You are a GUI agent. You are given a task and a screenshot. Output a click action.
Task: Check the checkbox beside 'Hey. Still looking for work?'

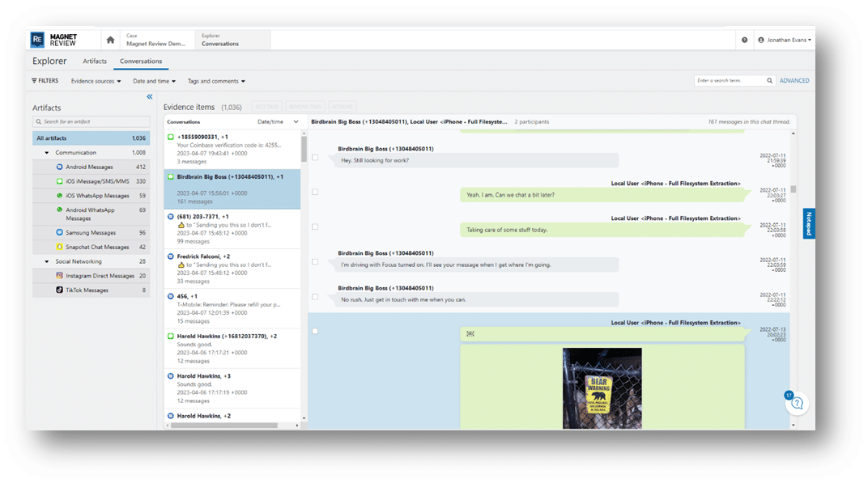click(x=315, y=159)
